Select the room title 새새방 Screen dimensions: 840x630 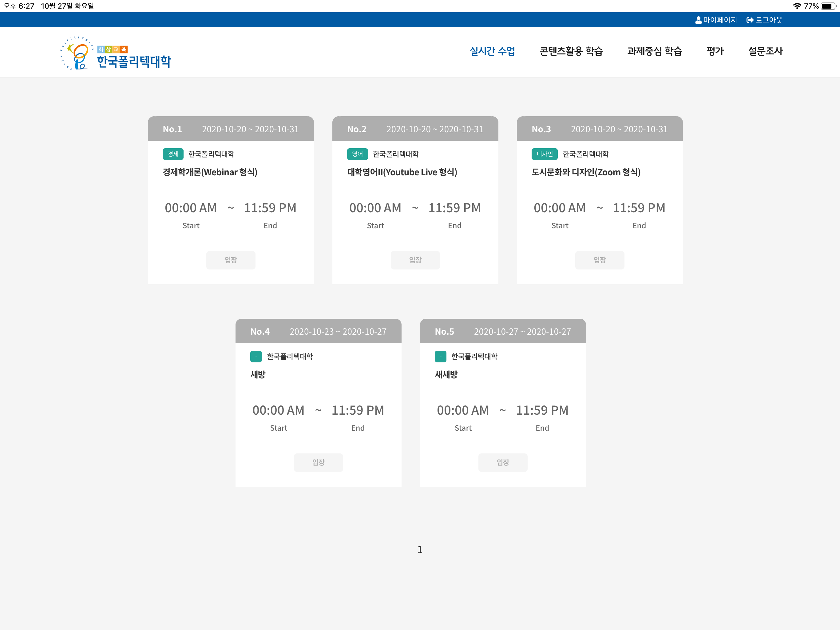[x=446, y=375]
